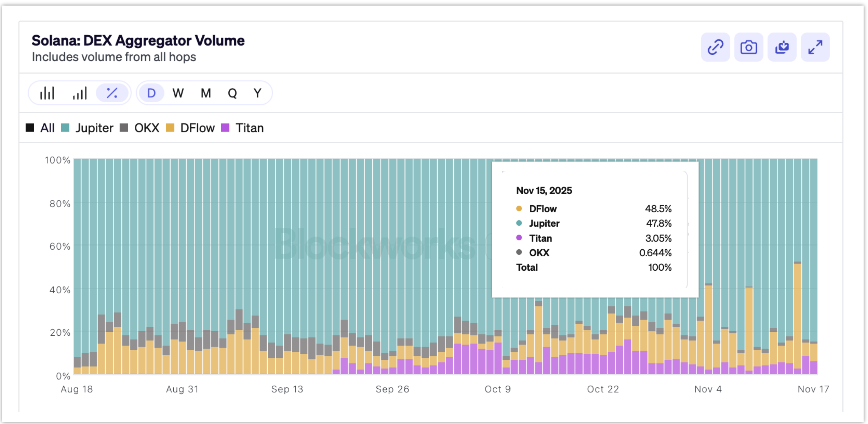Click the DFlow orange legend swatch

pyautogui.click(x=170, y=128)
